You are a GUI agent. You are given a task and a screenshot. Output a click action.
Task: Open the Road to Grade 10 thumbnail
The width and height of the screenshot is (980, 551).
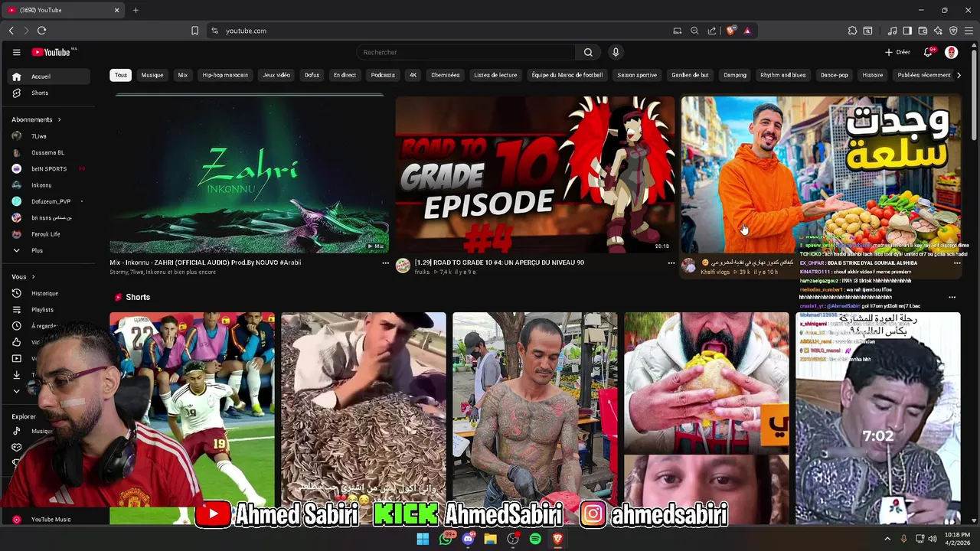[x=534, y=174]
